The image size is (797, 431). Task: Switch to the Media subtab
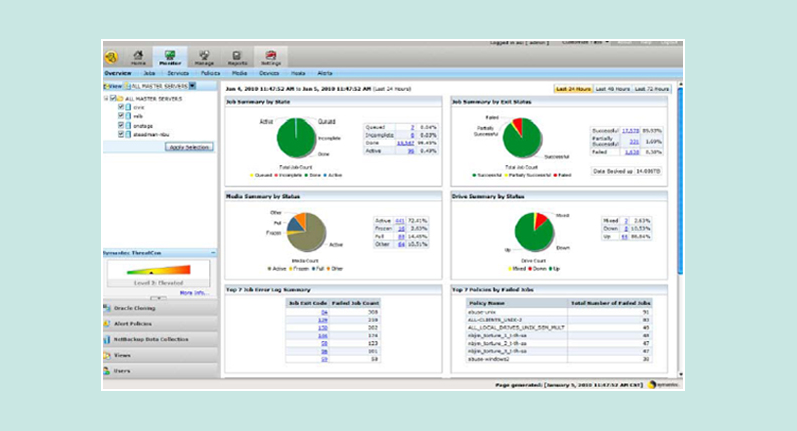239,73
